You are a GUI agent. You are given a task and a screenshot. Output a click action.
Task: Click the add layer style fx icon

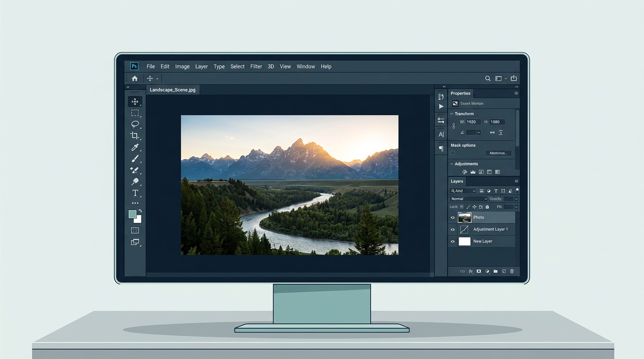pyautogui.click(x=471, y=271)
